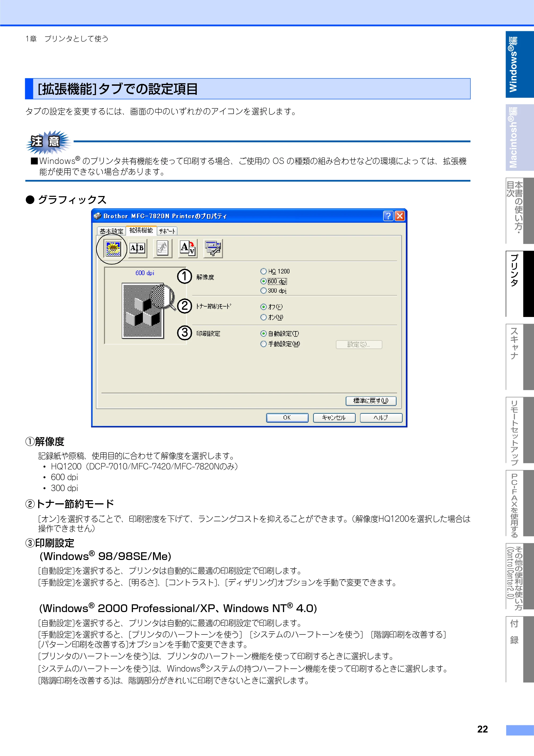Viewport: 534px width, 756px height.
Task: Click the 標準に戻す(U) button
Action: pos(371,401)
